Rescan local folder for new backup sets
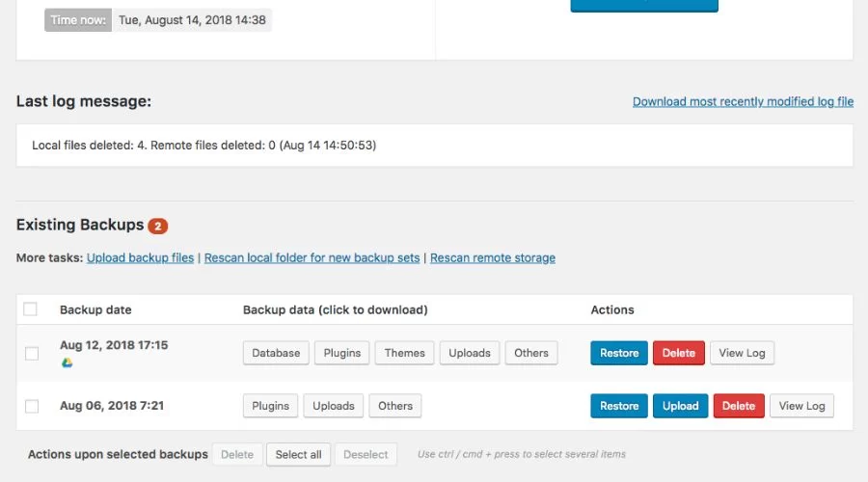The height and width of the screenshot is (482, 868). (x=312, y=258)
